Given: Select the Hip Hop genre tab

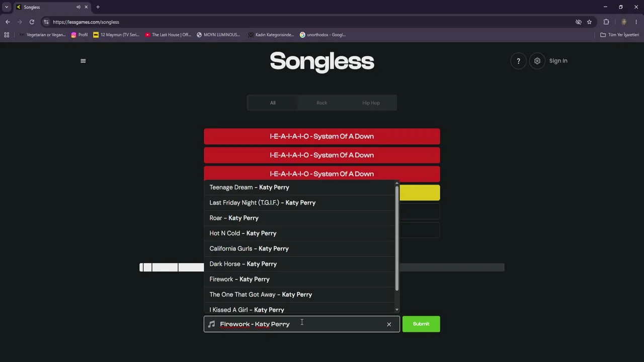Looking at the screenshot, I should click(x=371, y=103).
